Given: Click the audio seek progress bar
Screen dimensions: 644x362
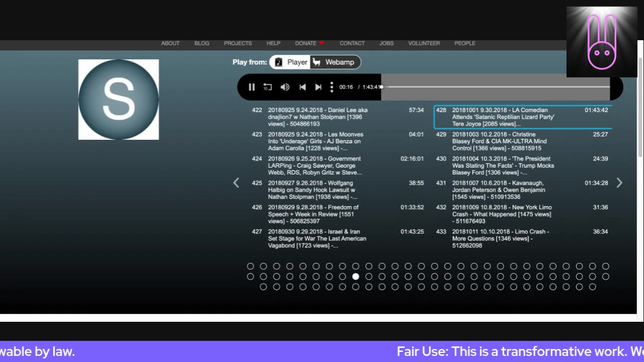Looking at the screenshot, I should click(496, 87).
